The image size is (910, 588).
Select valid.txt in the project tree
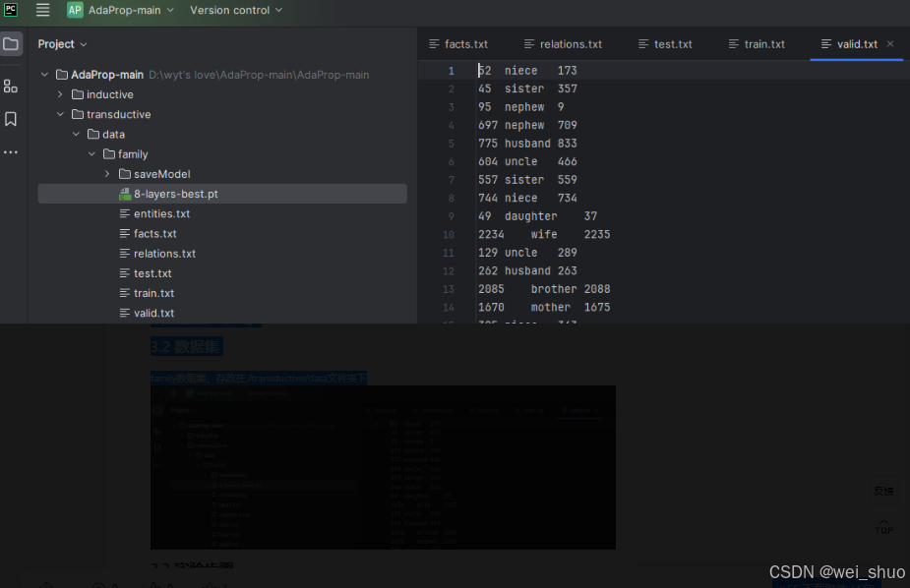147,313
